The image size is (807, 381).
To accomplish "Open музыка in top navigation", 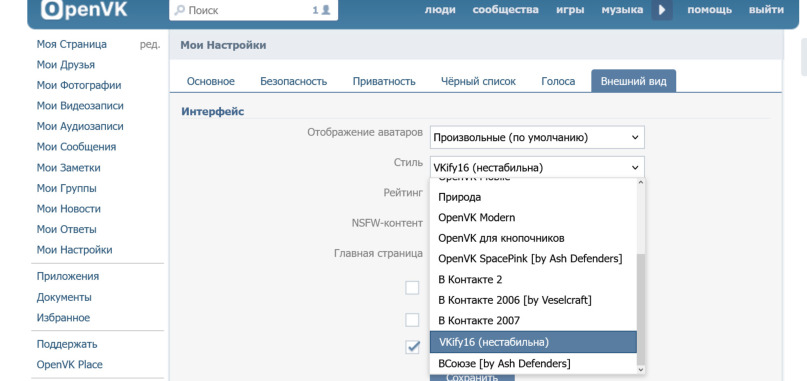I will coord(622,10).
